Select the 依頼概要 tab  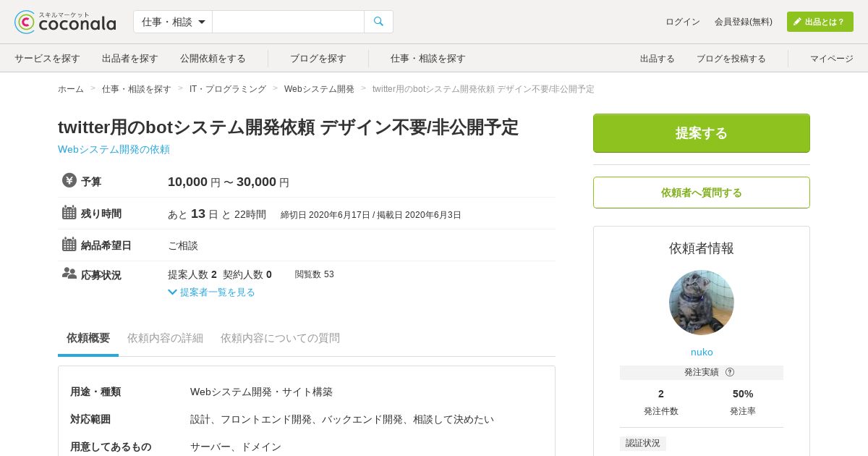click(x=88, y=338)
